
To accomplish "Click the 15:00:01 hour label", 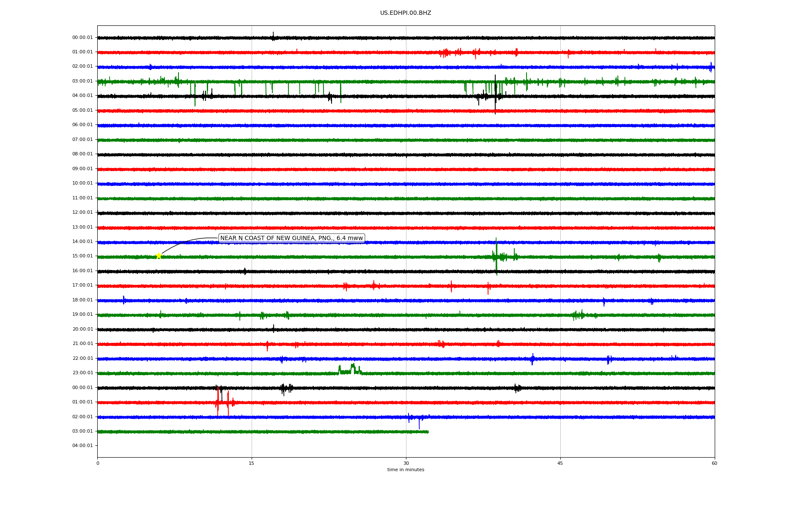I will click(x=82, y=256).
